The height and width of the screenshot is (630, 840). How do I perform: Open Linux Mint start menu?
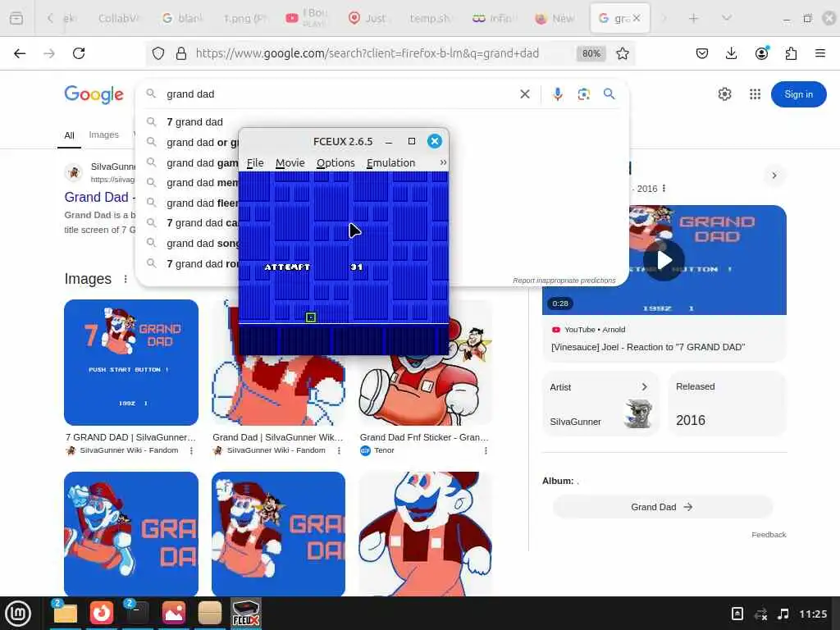pos(18,614)
